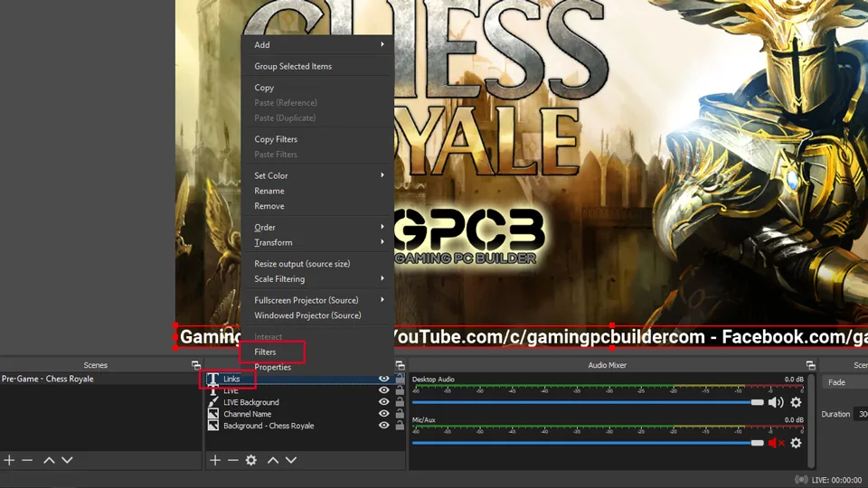This screenshot has width=868, height=488.
Task: Move scene down in Scenes list
Action: 67,460
